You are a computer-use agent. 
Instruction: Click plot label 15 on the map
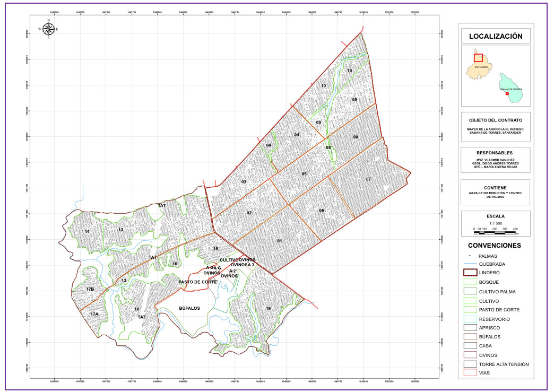[215, 249]
